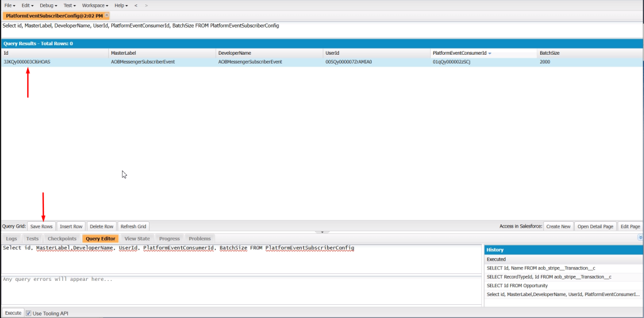
Task: Go back with the < navigation arrow
Action: tap(136, 6)
